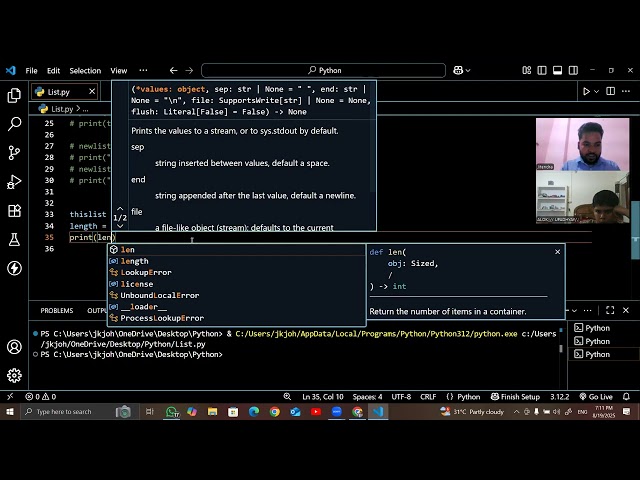
Task: Open the Manage gear settings icon
Action: (14, 375)
